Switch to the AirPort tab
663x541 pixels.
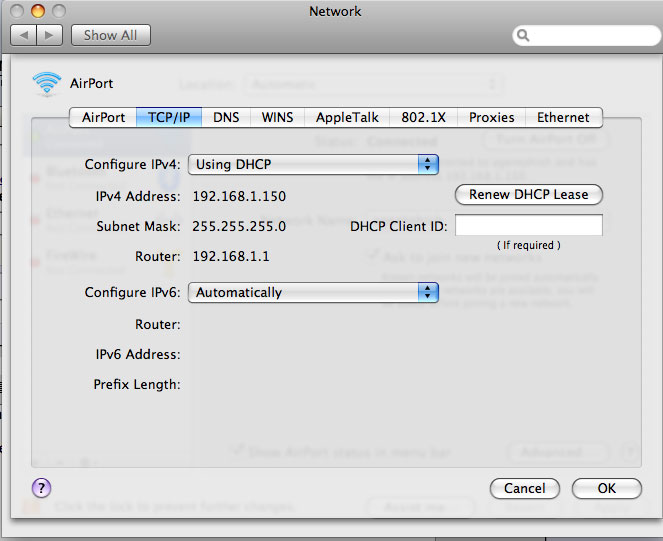(x=103, y=117)
